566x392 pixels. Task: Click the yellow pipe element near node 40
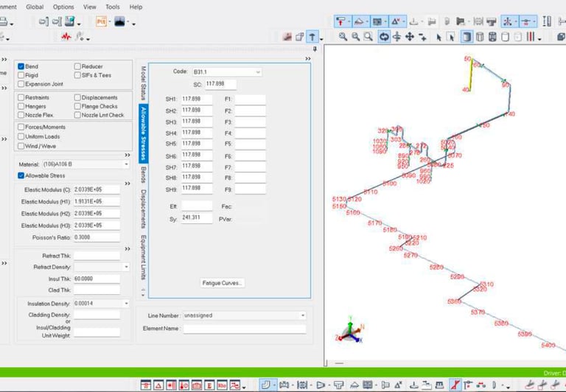[471, 74]
